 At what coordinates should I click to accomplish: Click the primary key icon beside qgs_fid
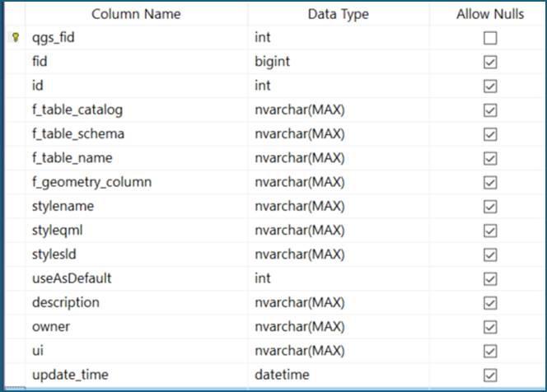coord(15,37)
